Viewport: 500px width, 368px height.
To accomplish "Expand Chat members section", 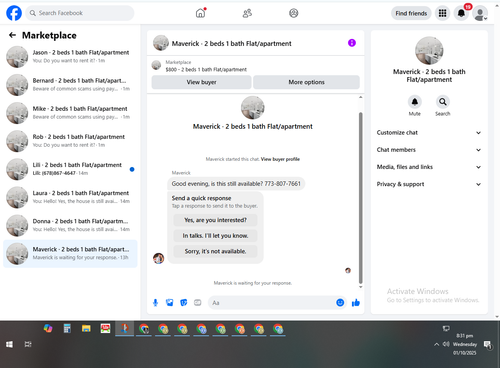I will coord(429,150).
